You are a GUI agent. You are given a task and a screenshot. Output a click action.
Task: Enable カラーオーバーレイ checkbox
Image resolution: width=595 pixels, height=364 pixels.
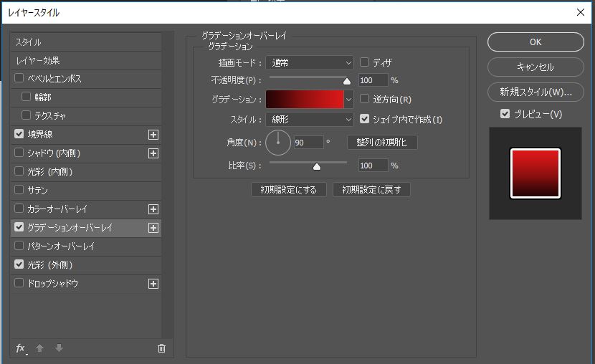click(19, 208)
